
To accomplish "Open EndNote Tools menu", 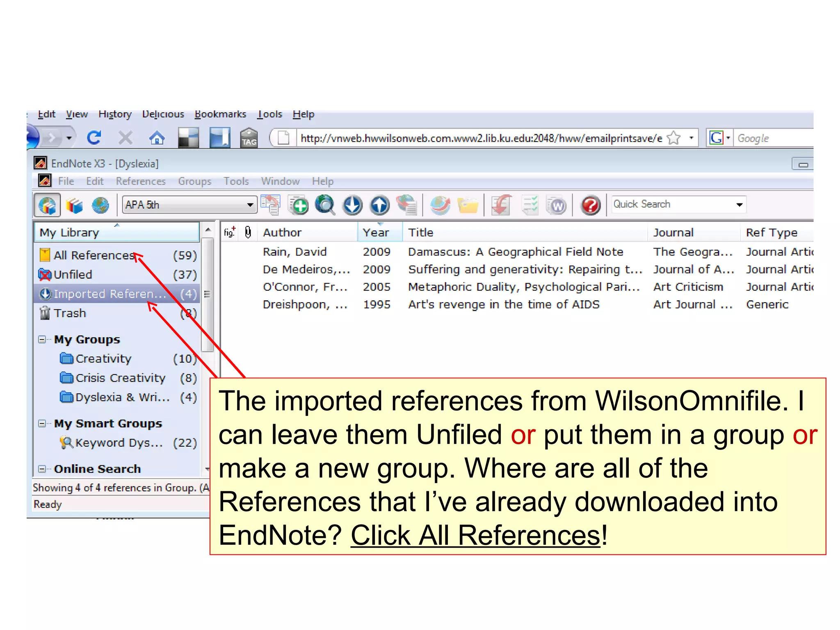I will (236, 181).
